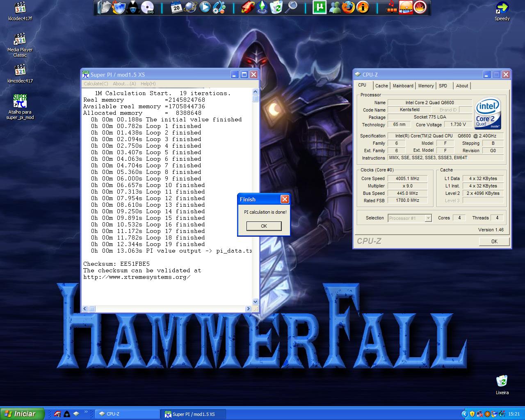Click Super PI horizontal scroll right arrow
Screen dimensions: 525x420
tap(249, 309)
